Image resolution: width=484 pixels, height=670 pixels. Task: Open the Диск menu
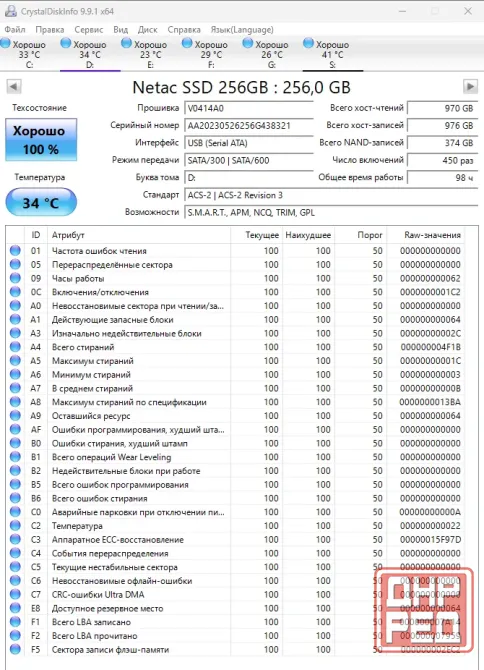147,29
